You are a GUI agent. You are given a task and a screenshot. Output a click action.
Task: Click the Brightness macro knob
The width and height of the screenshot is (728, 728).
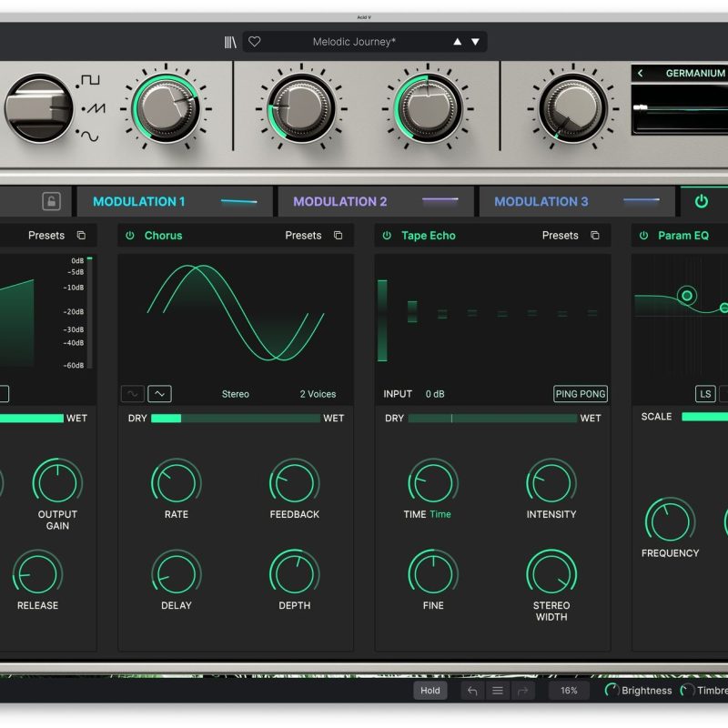[612, 691]
